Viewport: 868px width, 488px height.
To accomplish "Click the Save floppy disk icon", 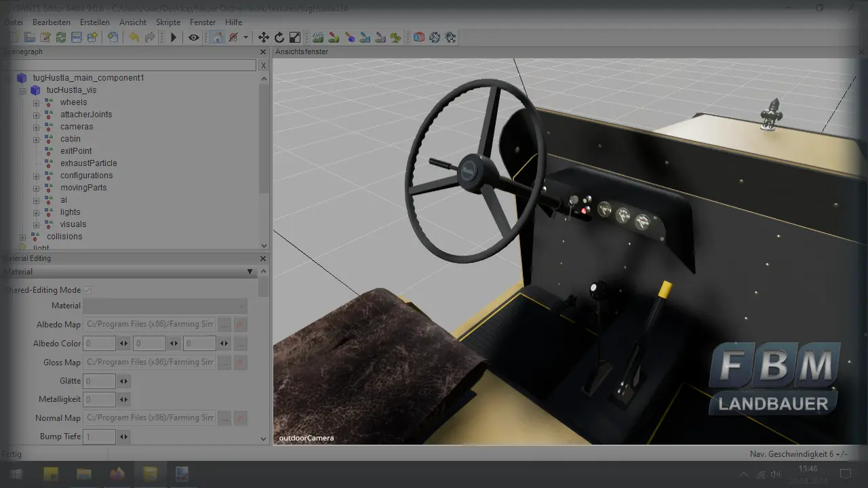I will tap(77, 37).
